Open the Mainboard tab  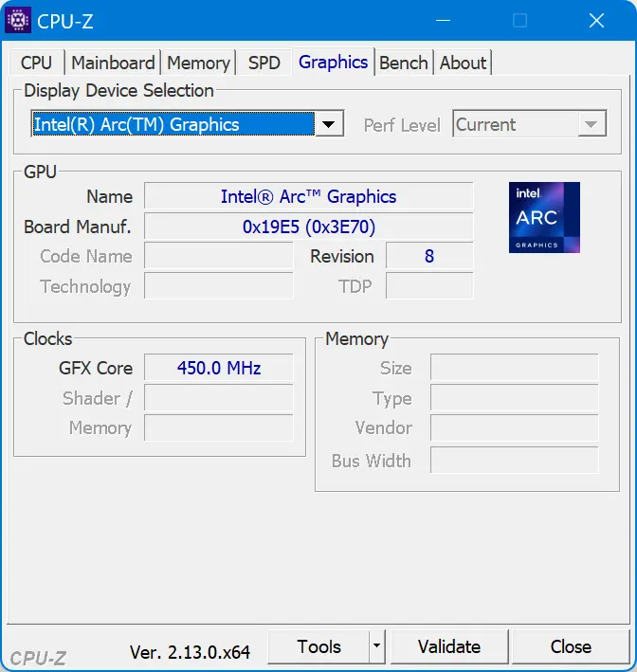pyautogui.click(x=113, y=63)
